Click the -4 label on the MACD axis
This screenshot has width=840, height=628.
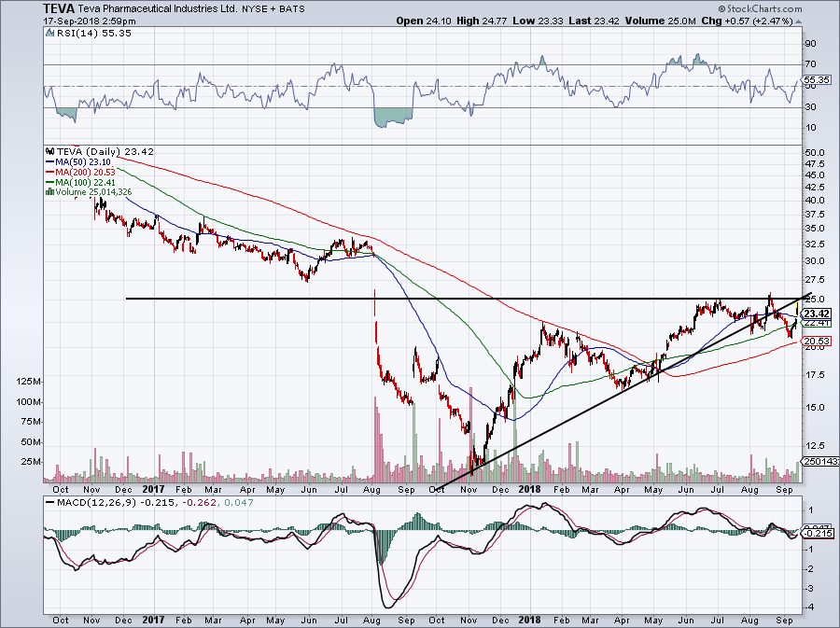[x=809, y=607]
